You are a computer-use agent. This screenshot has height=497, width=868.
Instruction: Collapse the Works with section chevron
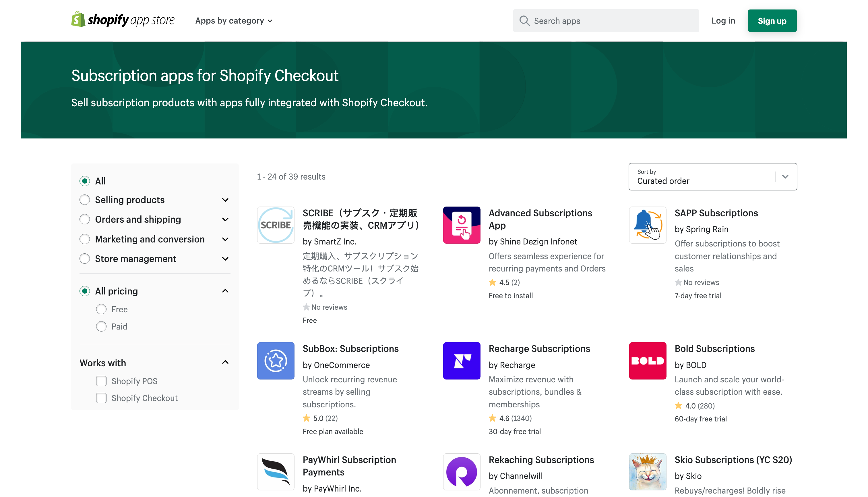pos(225,362)
